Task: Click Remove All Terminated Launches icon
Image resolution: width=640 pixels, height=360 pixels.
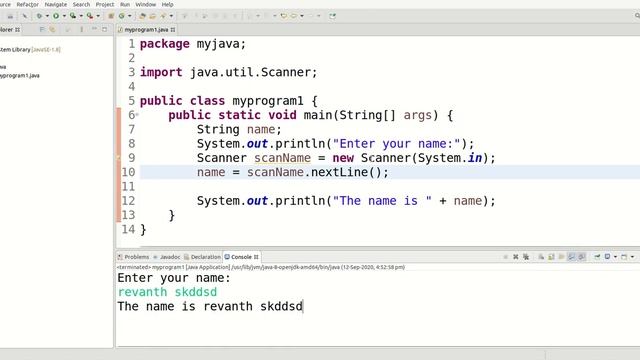Action: tap(526, 257)
